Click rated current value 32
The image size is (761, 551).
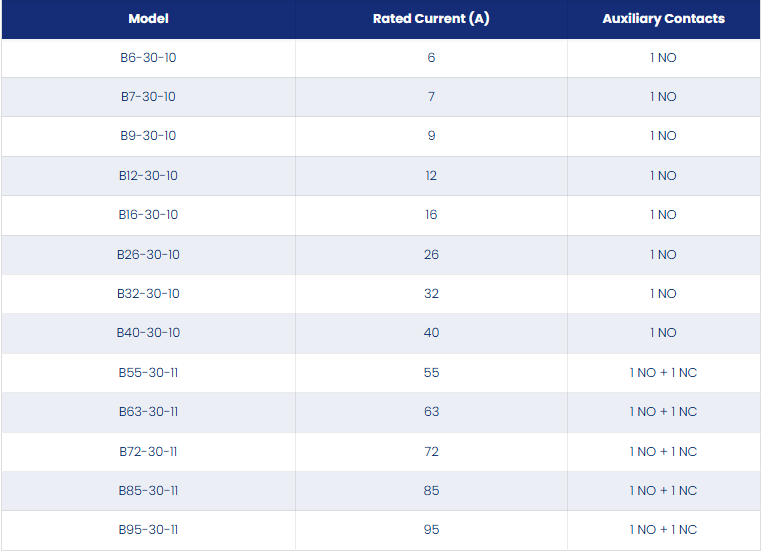point(431,294)
